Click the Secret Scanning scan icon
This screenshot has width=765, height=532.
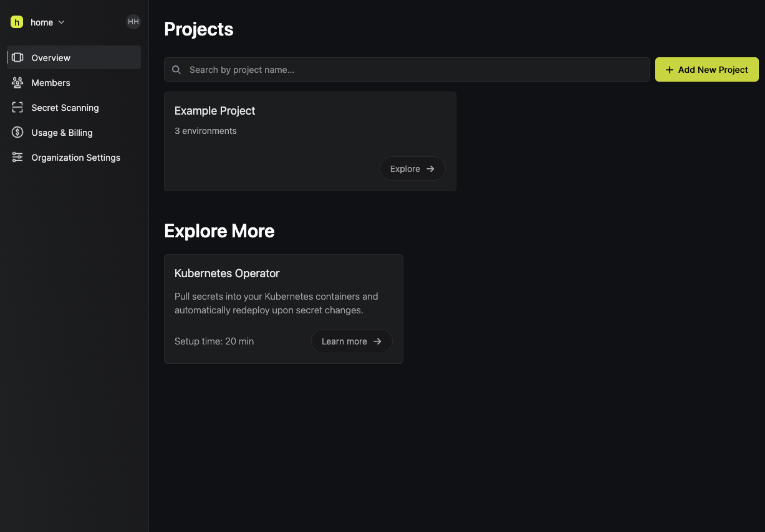[17, 107]
